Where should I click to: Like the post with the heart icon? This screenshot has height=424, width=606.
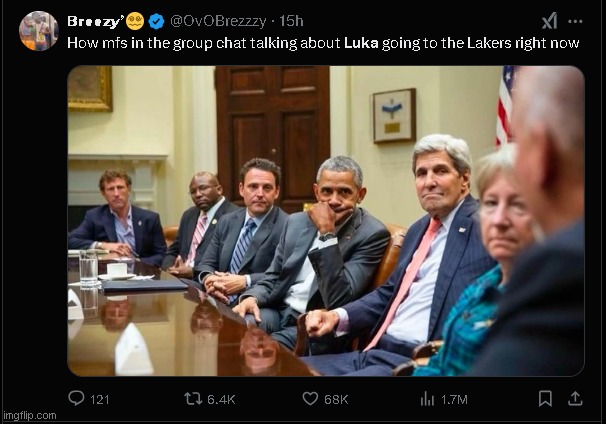point(310,398)
